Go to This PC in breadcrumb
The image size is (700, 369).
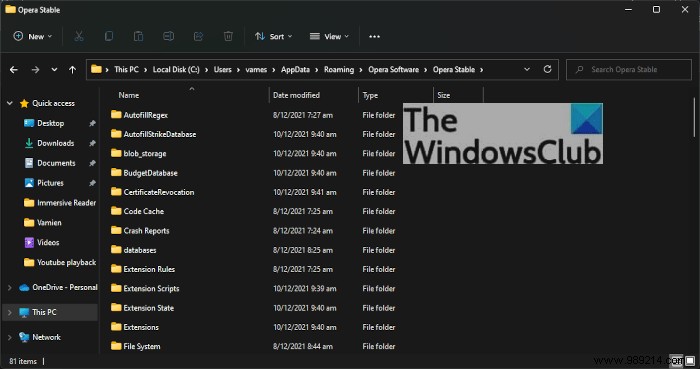click(126, 70)
